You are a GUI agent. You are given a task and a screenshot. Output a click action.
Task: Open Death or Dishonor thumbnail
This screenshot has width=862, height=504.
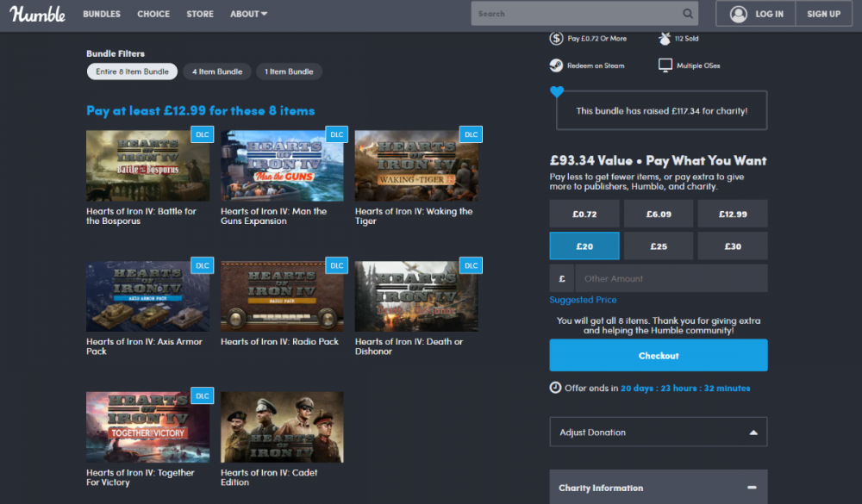(416, 296)
